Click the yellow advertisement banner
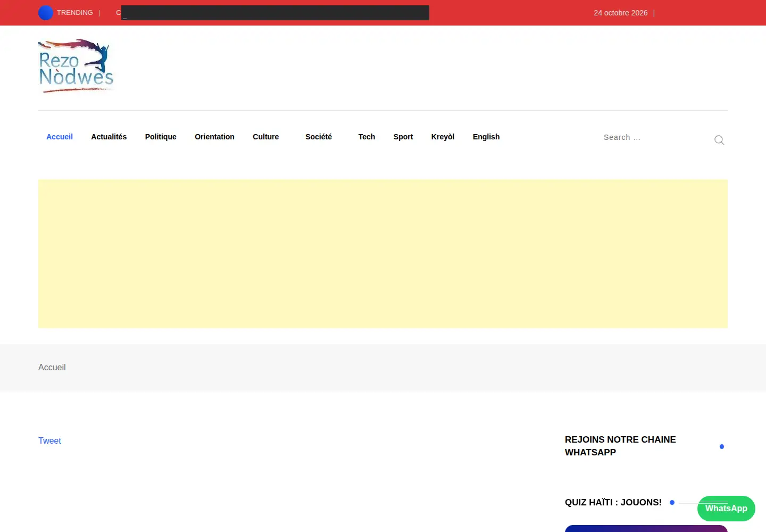The height and width of the screenshot is (532, 766). [383, 254]
